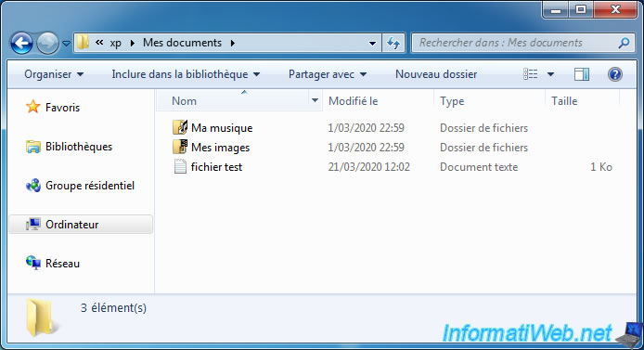Open the Organiser menu

pos(54,74)
